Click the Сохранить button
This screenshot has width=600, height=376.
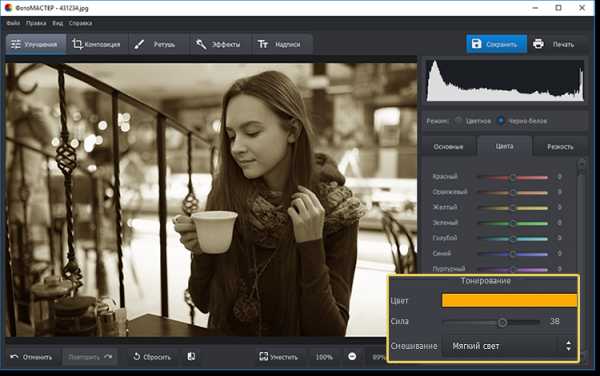pos(496,44)
